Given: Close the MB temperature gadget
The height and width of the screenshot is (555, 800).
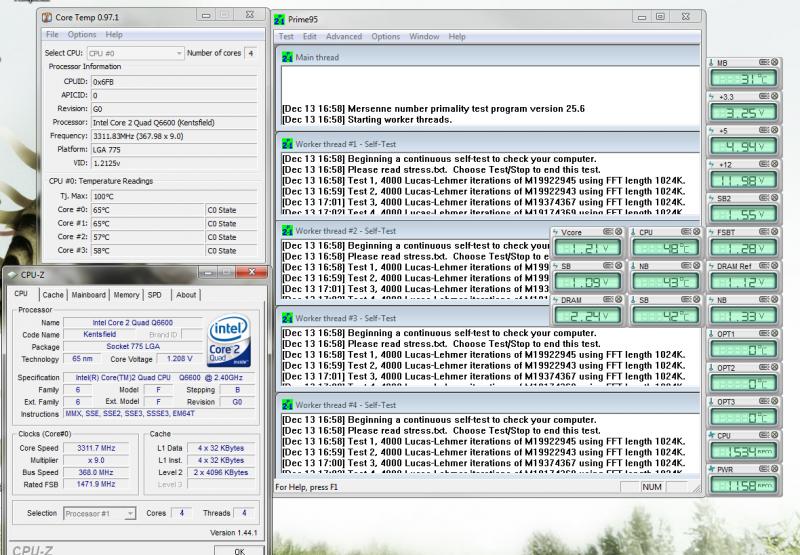Looking at the screenshot, I should click(774, 62).
